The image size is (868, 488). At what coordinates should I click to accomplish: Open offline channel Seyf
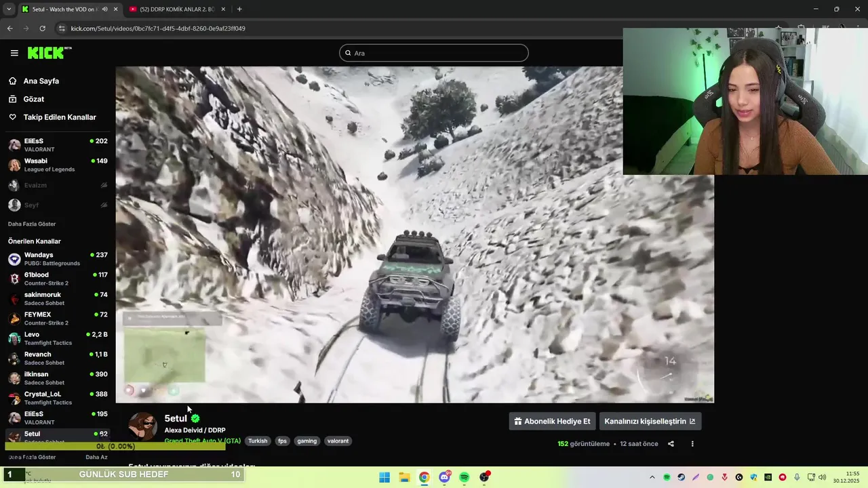coord(58,205)
